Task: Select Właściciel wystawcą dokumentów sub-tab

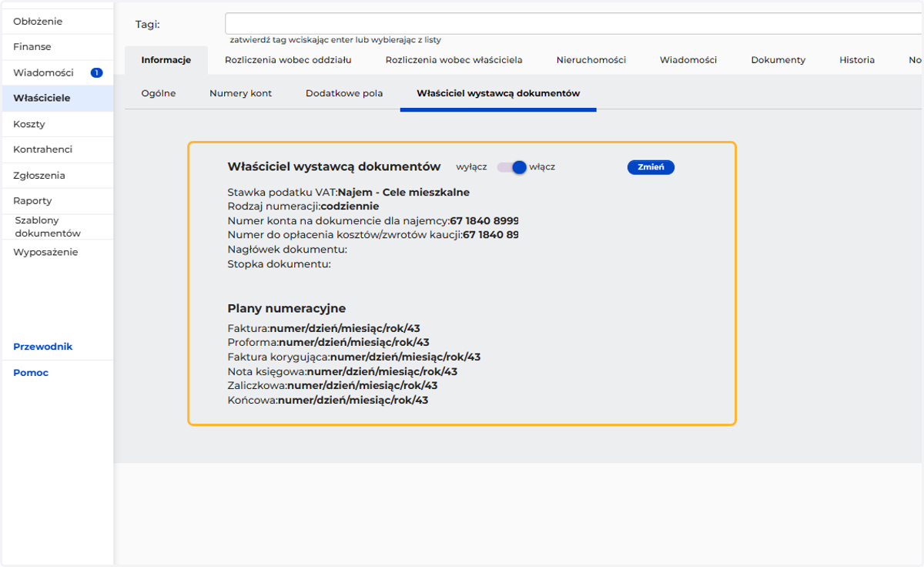Action: pyautogui.click(x=498, y=93)
